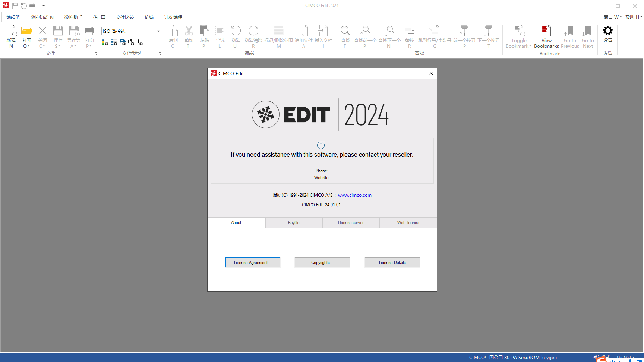This screenshot has height=362, width=644.
Task: Open the 窗口 W dropdown menu
Action: pyautogui.click(x=613, y=17)
